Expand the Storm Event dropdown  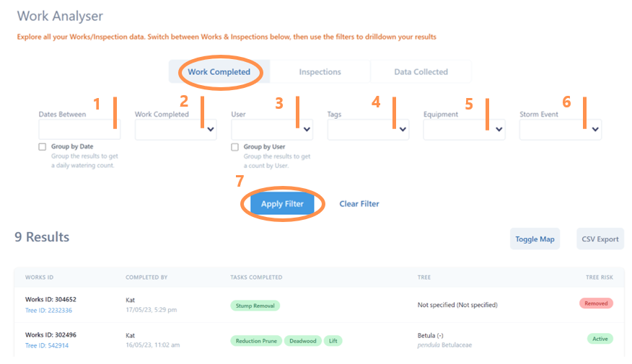coord(560,130)
